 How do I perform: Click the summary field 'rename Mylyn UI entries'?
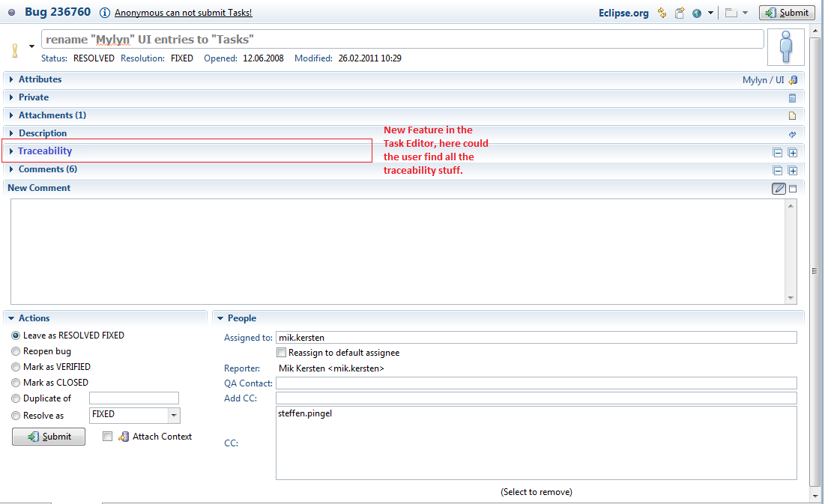tap(402, 40)
